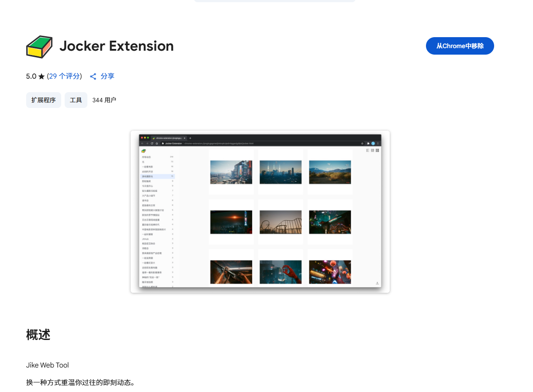Click the column view icon in preview

click(x=373, y=150)
